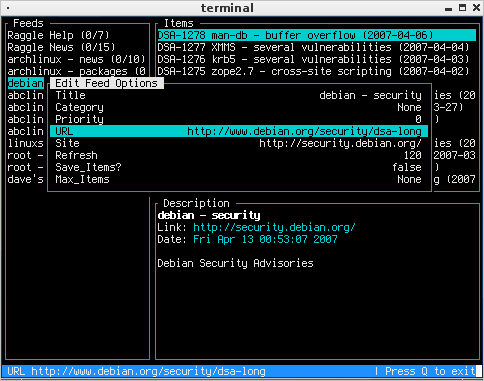Open item DSA-1275 zope2.7 cross-site scripting
Screen dimensions: 484x381
pos(313,71)
